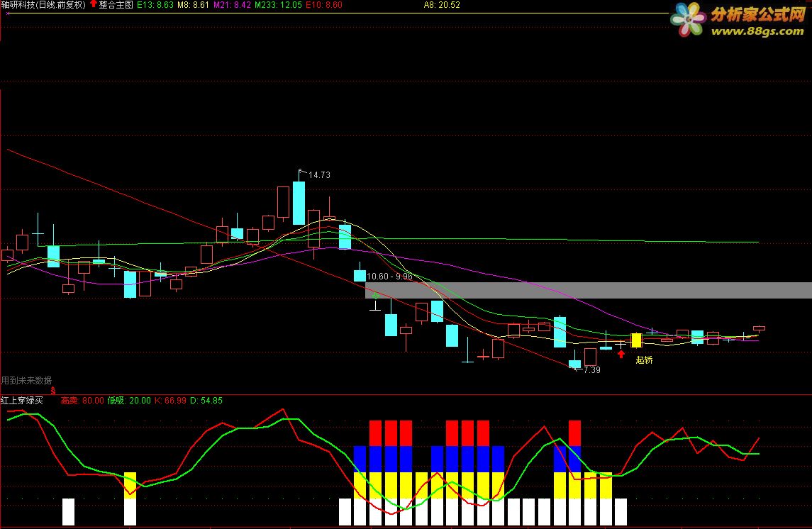Click the green arrow marker below gap band

click(375, 296)
